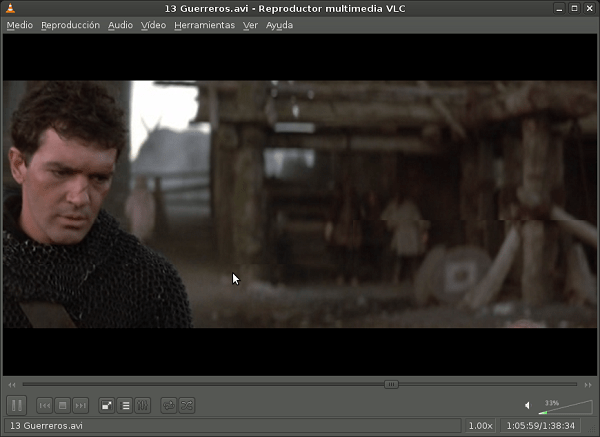Open the Medio menu
Viewport: 600px width, 437px height.
tap(20, 25)
